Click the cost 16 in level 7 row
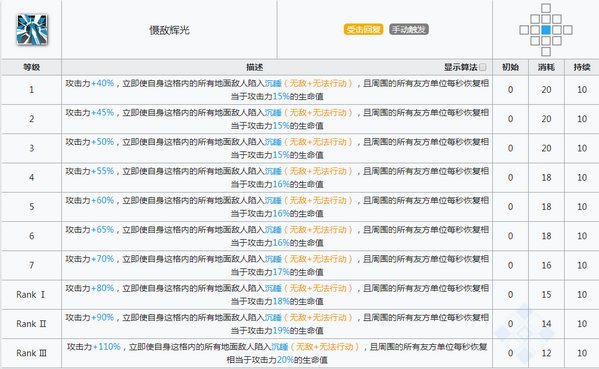Image resolution: width=599 pixels, height=369 pixels. click(546, 265)
